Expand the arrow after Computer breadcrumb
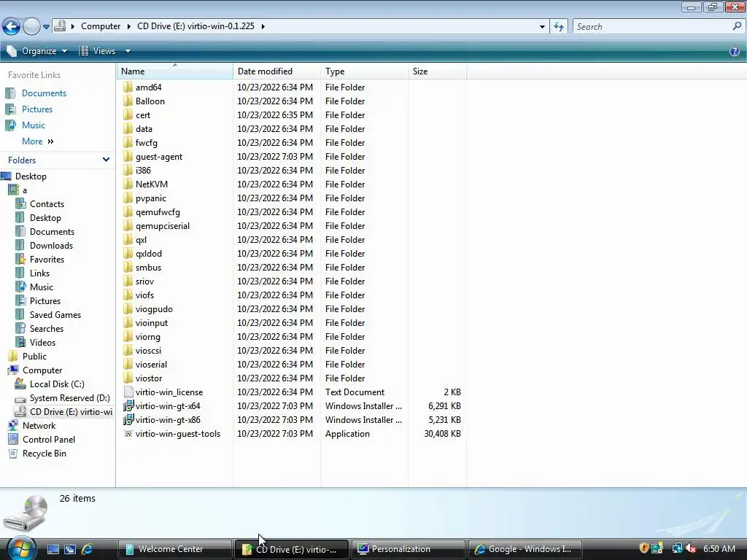Screen dimensions: 747x560 128,26
